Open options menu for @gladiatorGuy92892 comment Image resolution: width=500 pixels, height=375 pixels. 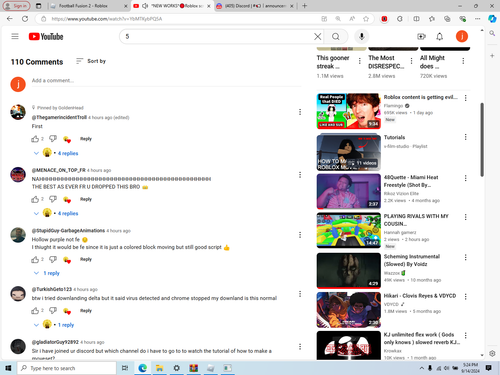pos(300,346)
